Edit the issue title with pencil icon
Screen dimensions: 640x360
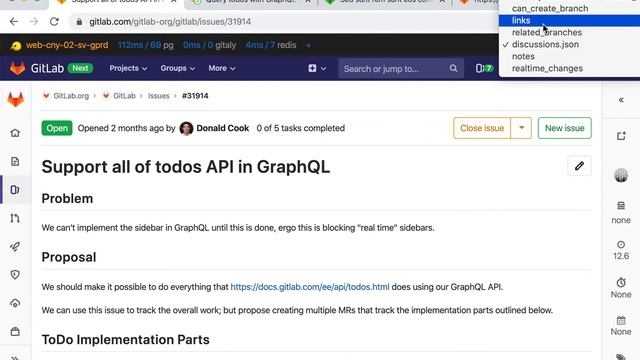[x=579, y=166]
